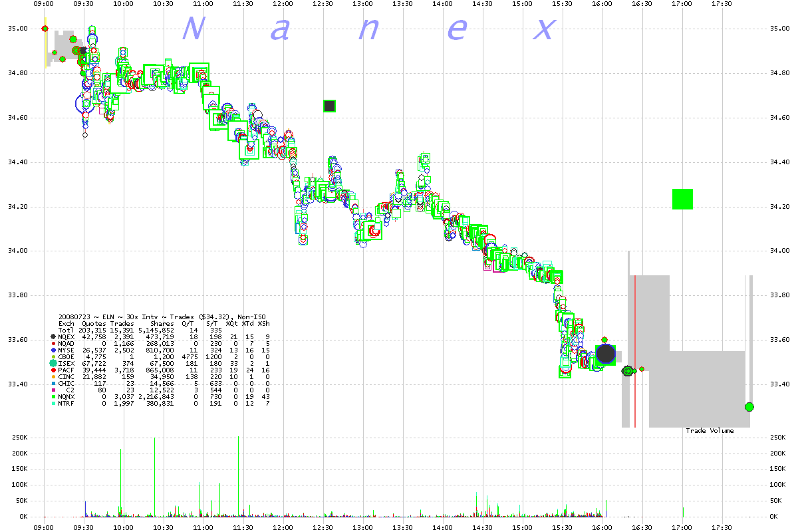The image size is (798, 532).
Task: Select CHIC shares value 14,566
Action: click(162, 383)
